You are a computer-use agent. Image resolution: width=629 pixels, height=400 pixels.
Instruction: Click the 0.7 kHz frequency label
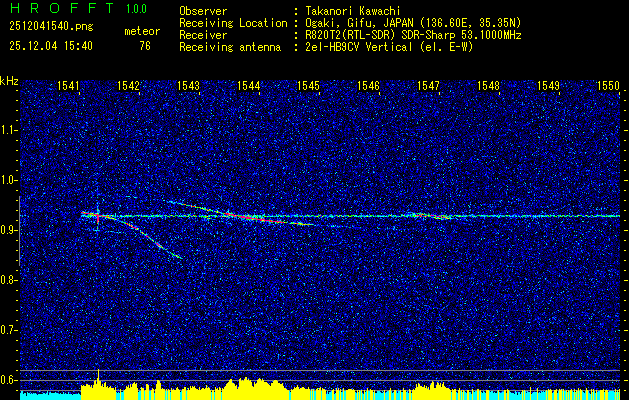8,330
